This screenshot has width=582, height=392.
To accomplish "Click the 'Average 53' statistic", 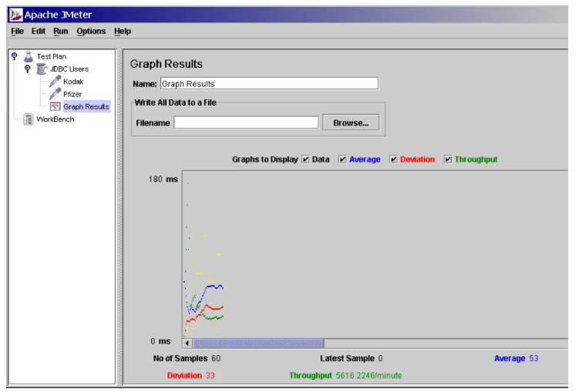I will point(516,358).
